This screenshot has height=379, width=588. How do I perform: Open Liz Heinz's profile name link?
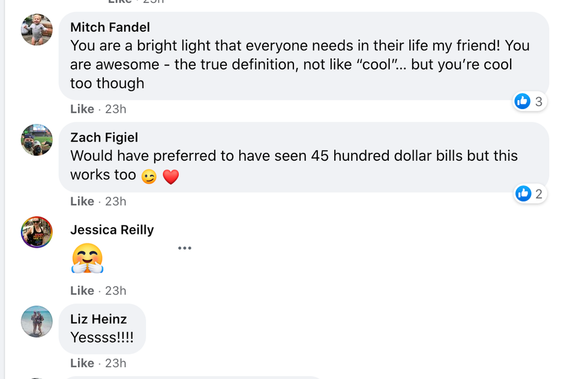click(x=98, y=319)
